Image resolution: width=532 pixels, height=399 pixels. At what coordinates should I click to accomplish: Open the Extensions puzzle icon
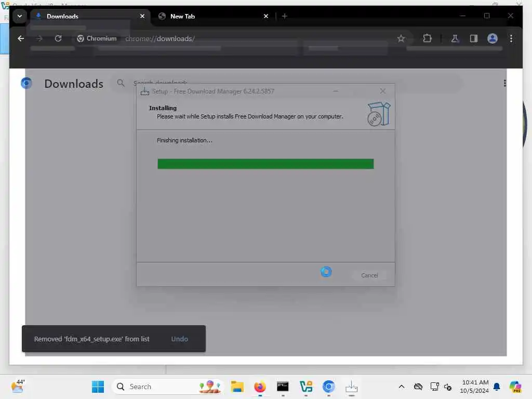[427, 38]
